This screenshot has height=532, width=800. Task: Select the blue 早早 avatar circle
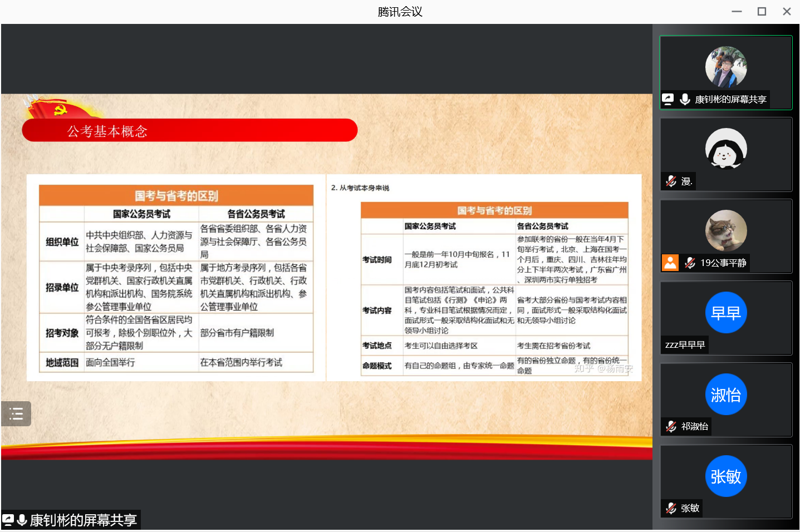(x=726, y=313)
